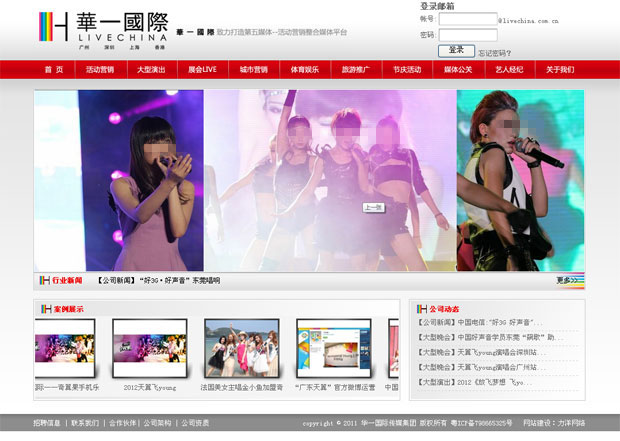Click 更多 link in news bar
This screenshot has width=620, height=441.
(567, 281)
